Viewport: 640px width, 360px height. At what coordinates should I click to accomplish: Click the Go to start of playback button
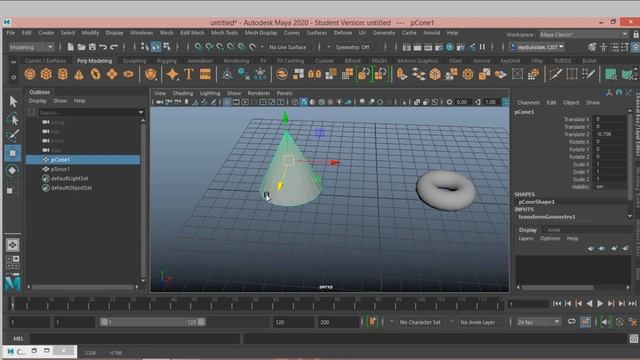tap(557, 303)
